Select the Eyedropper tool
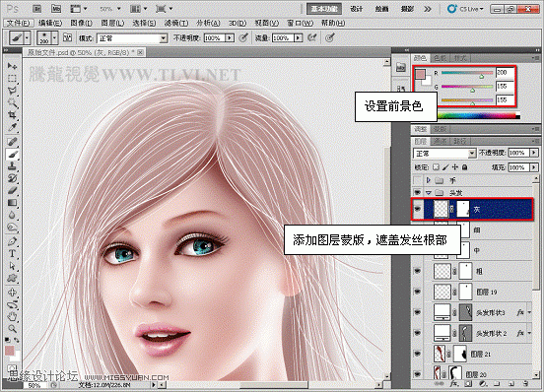 [x=13, y=127]
